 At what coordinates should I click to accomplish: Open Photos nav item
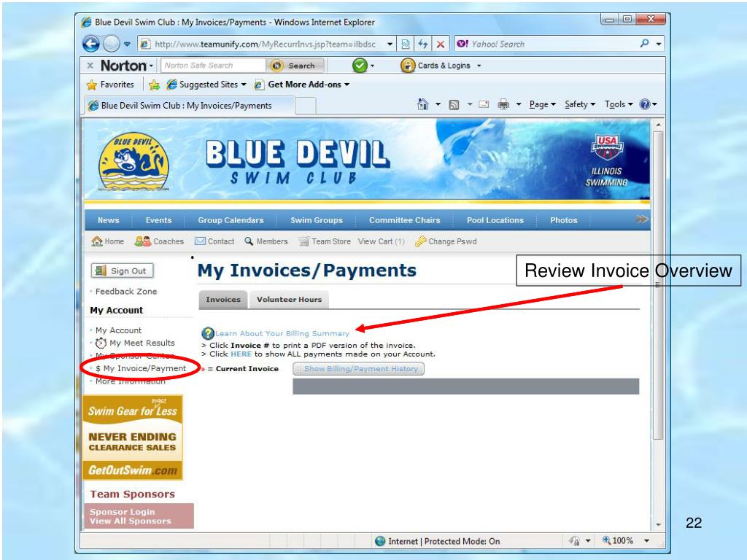(564, 220)
